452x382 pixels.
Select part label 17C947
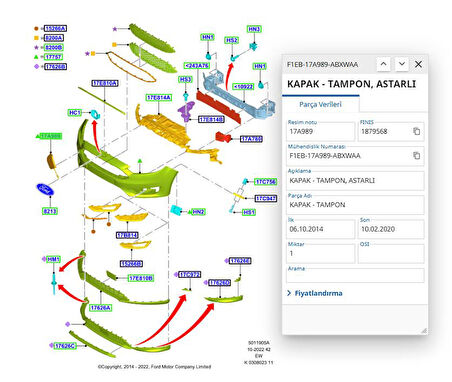click(266, 199)
